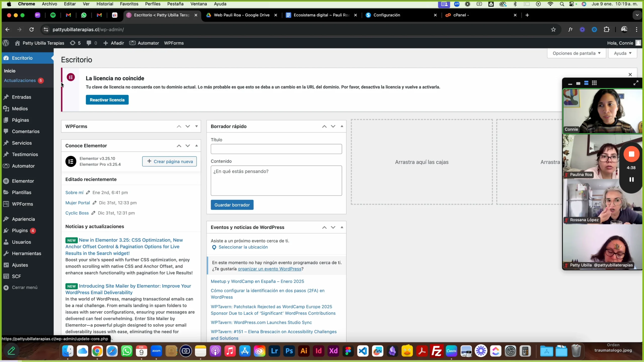Image resolution: width=644 pixels, height=362 pixels.
Task: Reload the page with refresh button
Action: 31,30
